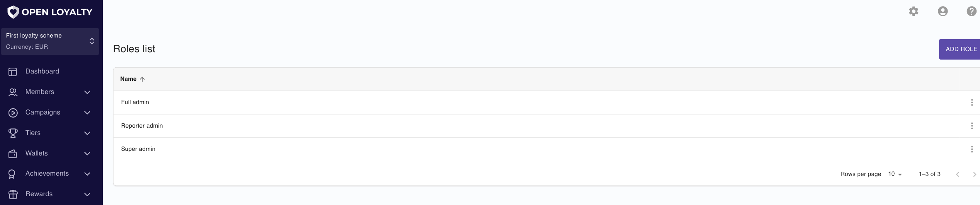
Task: Switch loyalty scheme via First loyalty scheme selector
Action: [x=50, y=41]
